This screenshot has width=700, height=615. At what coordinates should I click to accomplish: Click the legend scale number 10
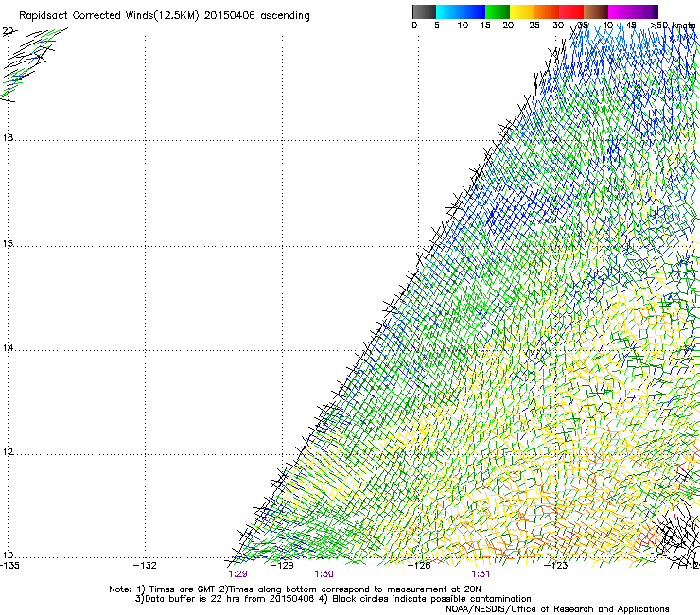pyautogui.click(x=463, y=26)
